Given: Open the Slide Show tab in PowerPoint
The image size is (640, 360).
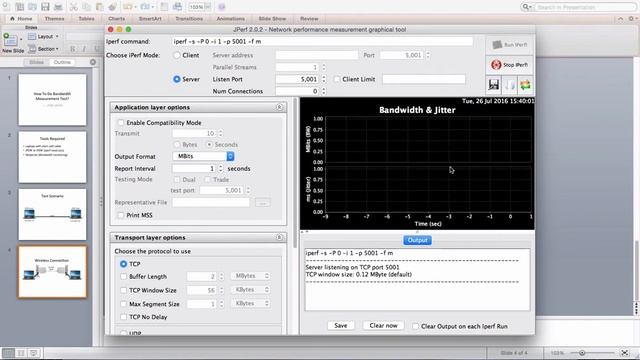Looking at the screenshot, I should click(x=272, y=19).
